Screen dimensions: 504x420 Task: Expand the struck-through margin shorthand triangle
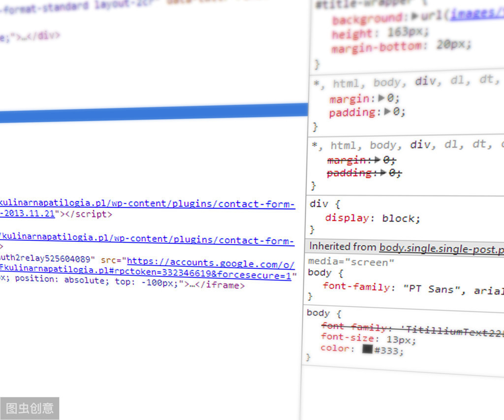(x=377, y=159)
